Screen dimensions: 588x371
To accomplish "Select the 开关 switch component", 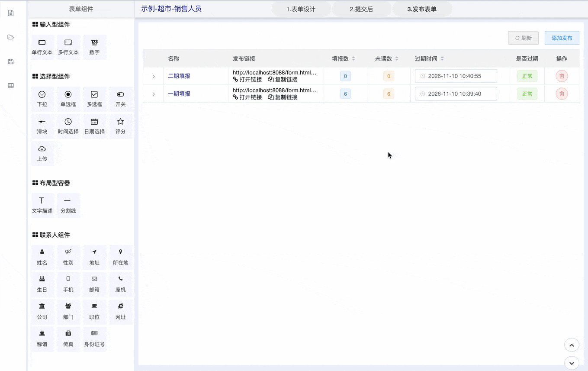I will 120,99.
